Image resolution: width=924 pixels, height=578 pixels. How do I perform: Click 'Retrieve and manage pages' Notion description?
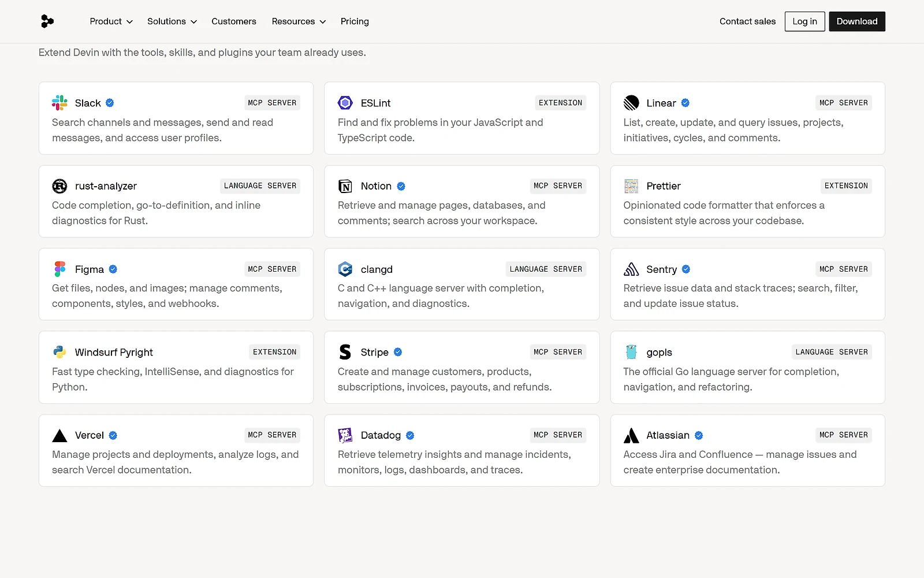point(442,213)
